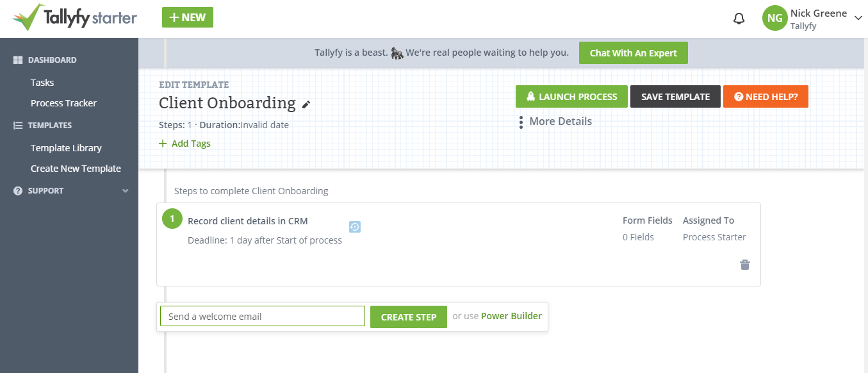Open the notification bell
868x373 pixels.
click(x=738, y=18)
